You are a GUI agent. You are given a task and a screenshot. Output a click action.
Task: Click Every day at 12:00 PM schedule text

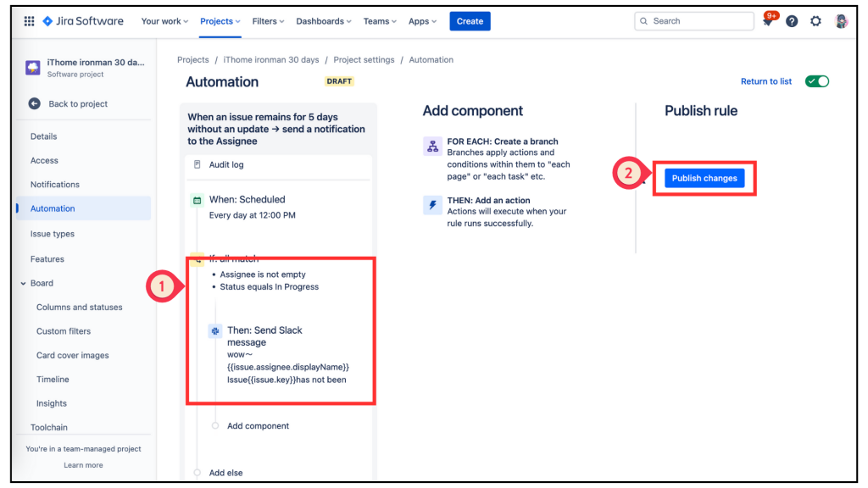tap(253, 215)
